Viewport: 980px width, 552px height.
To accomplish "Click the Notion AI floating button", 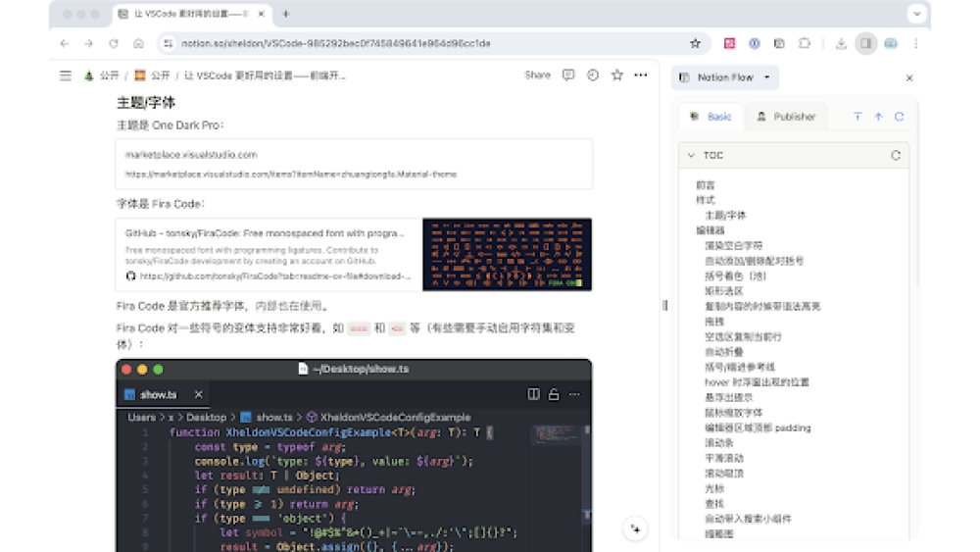I will [x=636, y=528].
